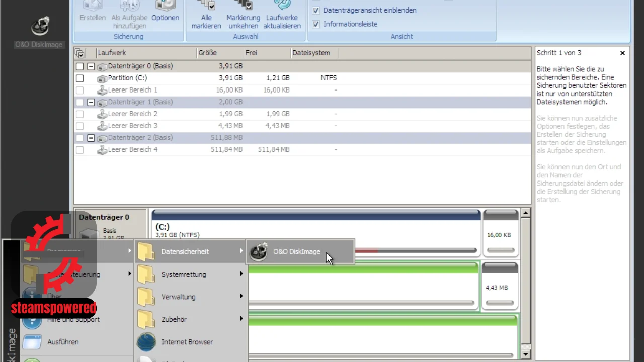Click the Internet Browser globe icon
The height and width of the screenshot is (362, 644).
click(x=146, y=342)
